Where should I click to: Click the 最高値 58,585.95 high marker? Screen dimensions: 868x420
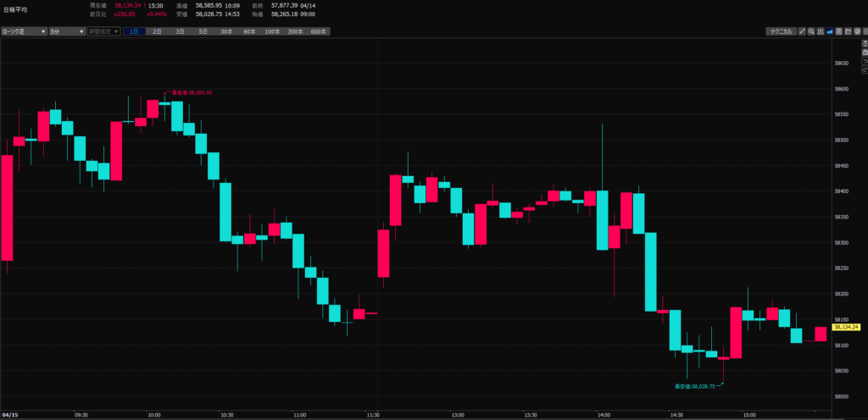click(x=191, y=92)
